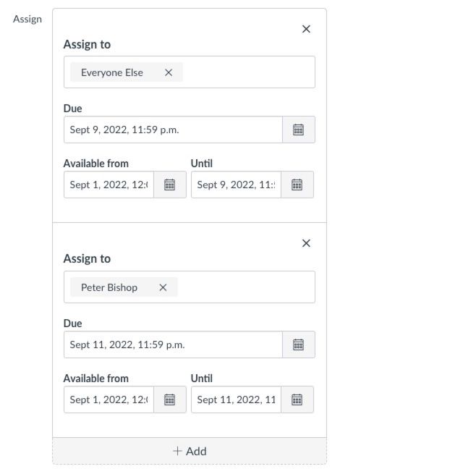Click Add to create another assignment card
The width and height of the screenshot is (476, 469).
[190, 451]
